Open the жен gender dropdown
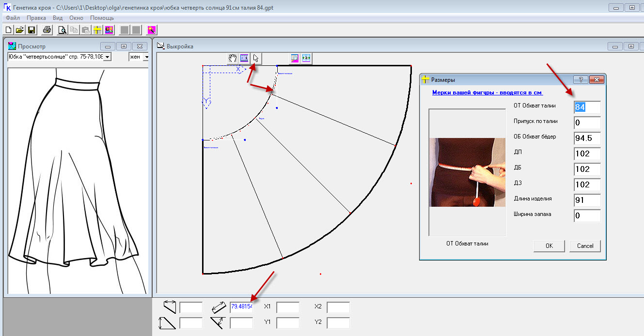Viewport: 644px width, 336px height. tap(146, 57)
